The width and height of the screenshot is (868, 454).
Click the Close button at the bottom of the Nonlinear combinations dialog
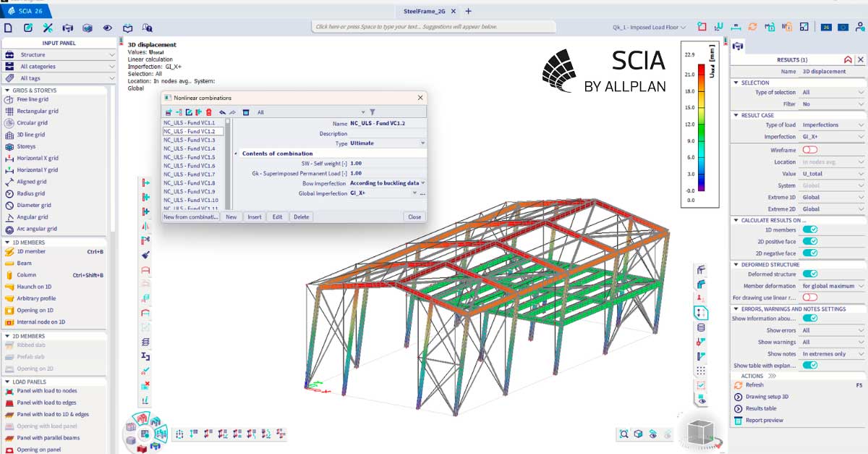coord(414,217)
